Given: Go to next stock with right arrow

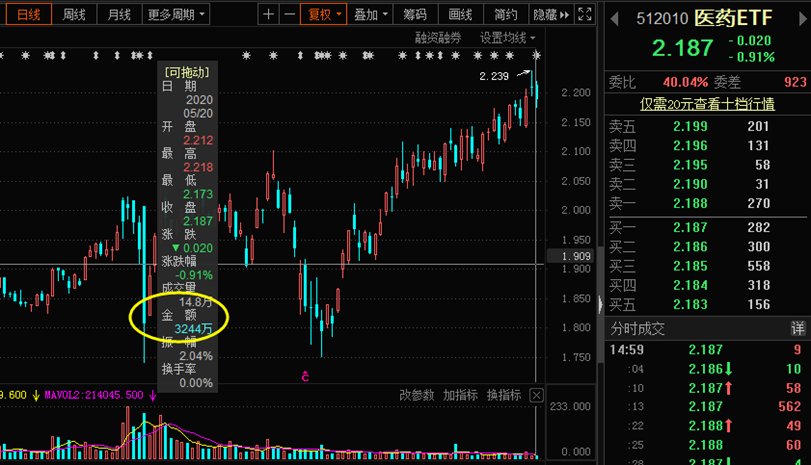Looking at the screenshot, I should pos(802,20).
